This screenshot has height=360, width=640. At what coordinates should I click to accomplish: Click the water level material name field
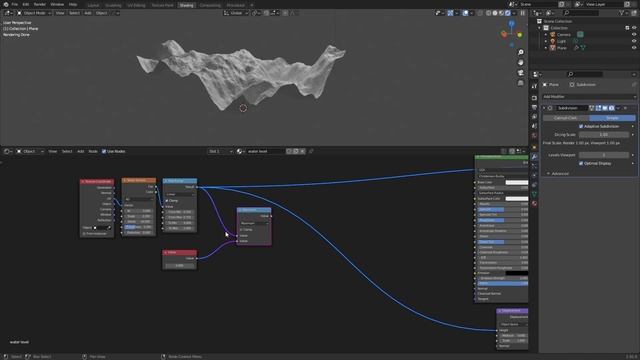pos(265,151)
